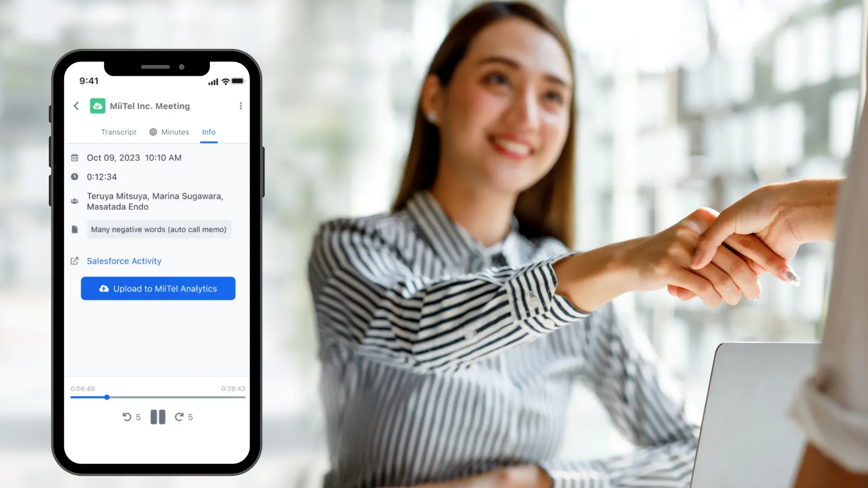
Task: Open the Salesforce Activity link
Action: click(123, 260)
